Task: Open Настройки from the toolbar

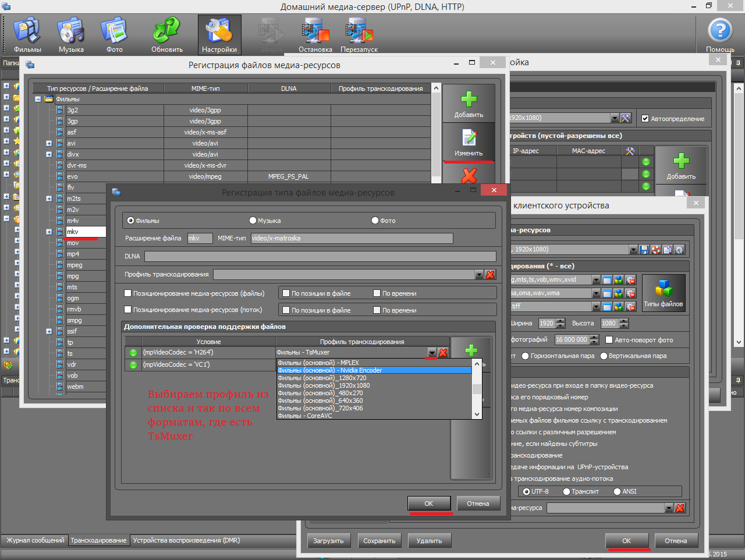Action: [x=219, y=35]
